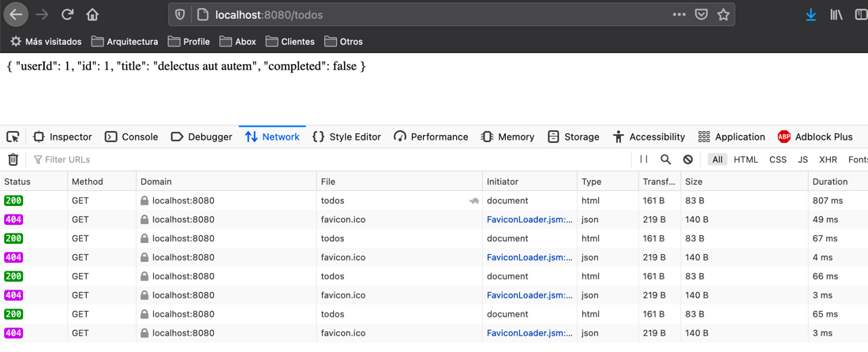Open FaviconLoader.jsm link in 4 ms row
This screenshot has width=868, height=352.
[529, 257]
